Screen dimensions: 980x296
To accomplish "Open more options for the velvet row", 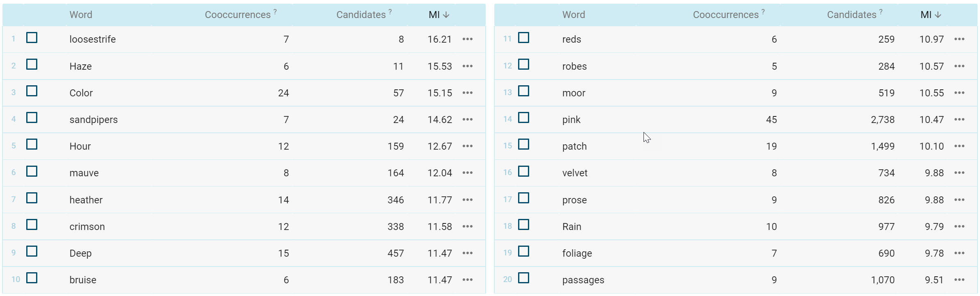I will pyautogui.click(x=959, y=173).
